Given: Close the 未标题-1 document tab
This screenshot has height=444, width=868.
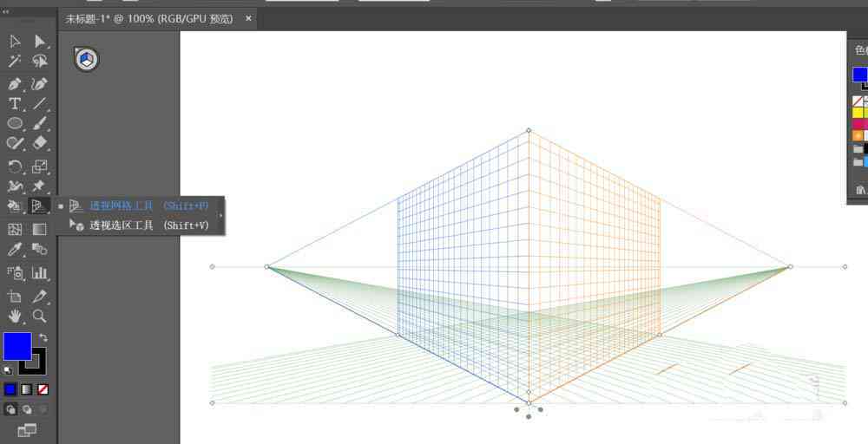Looking at the screenshot, I should click(248, 18).
